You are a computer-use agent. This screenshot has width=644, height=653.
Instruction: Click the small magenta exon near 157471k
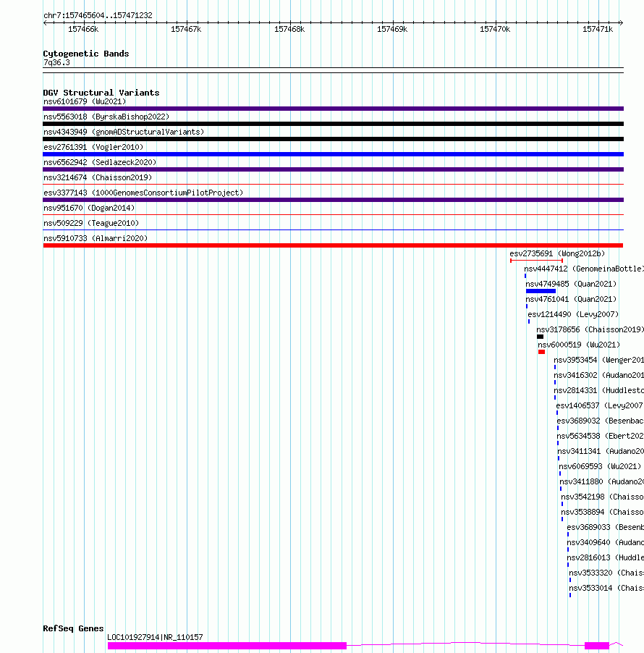(597, 646)
